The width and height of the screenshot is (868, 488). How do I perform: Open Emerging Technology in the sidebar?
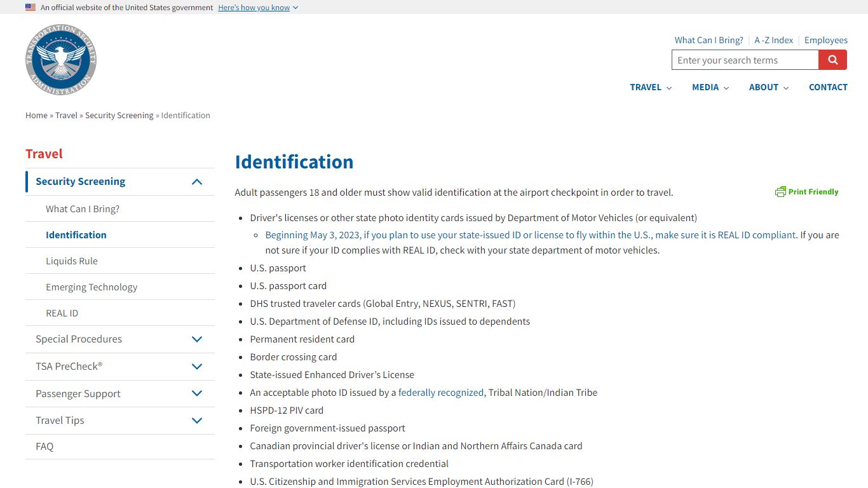point(92,287)
